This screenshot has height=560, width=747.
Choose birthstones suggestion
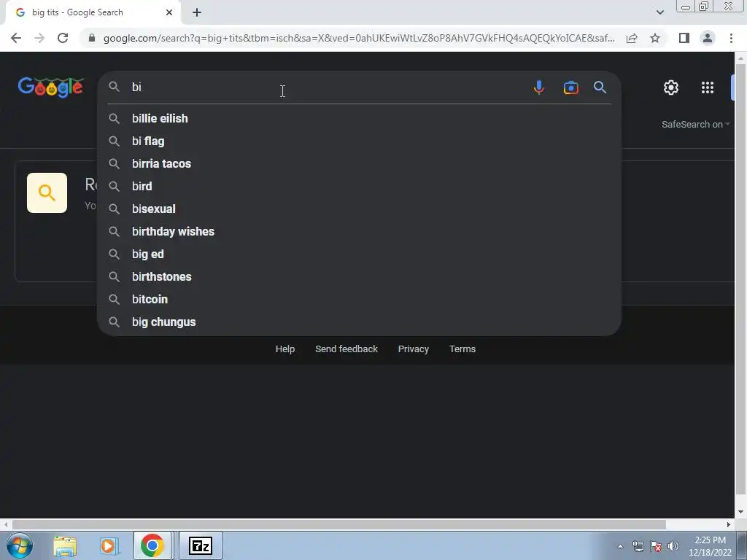click(x=359, y=276)
